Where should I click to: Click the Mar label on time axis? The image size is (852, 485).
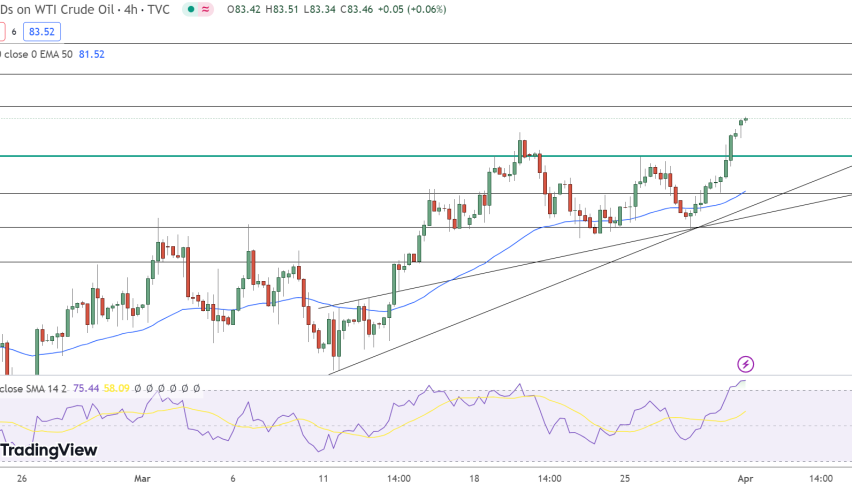pyautogui.click(x=142, y=478)
